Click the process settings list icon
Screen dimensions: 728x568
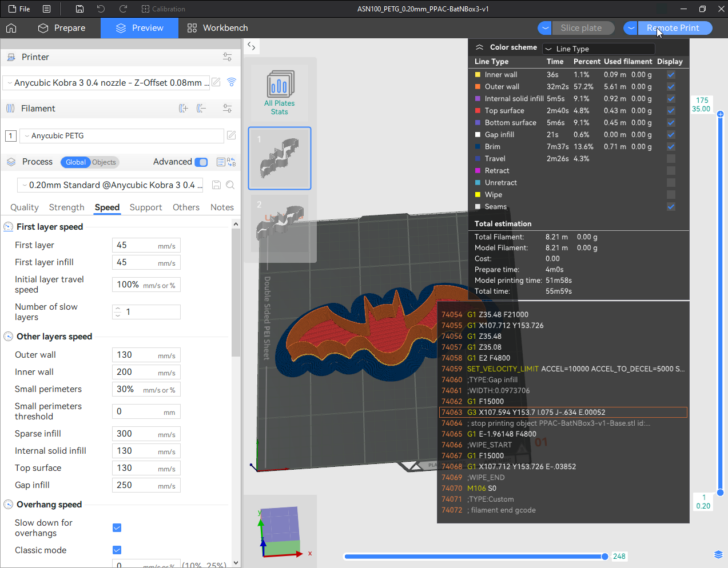coord(221,162)
